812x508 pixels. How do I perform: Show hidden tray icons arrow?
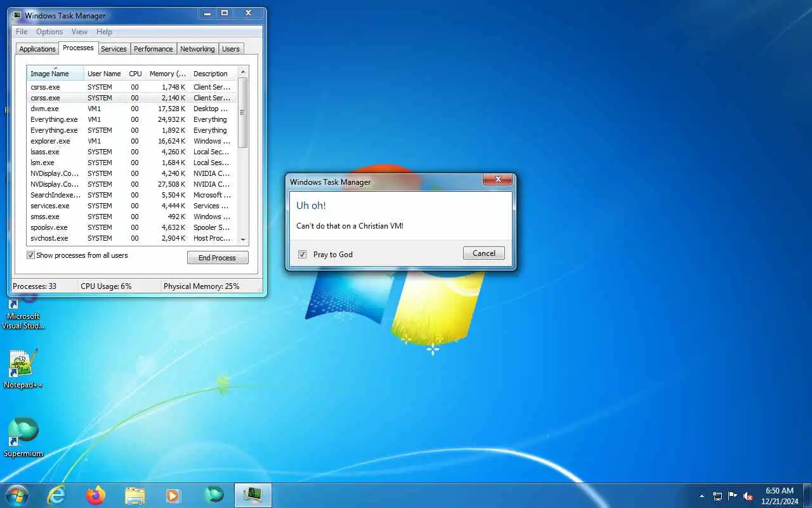[702, 496]
